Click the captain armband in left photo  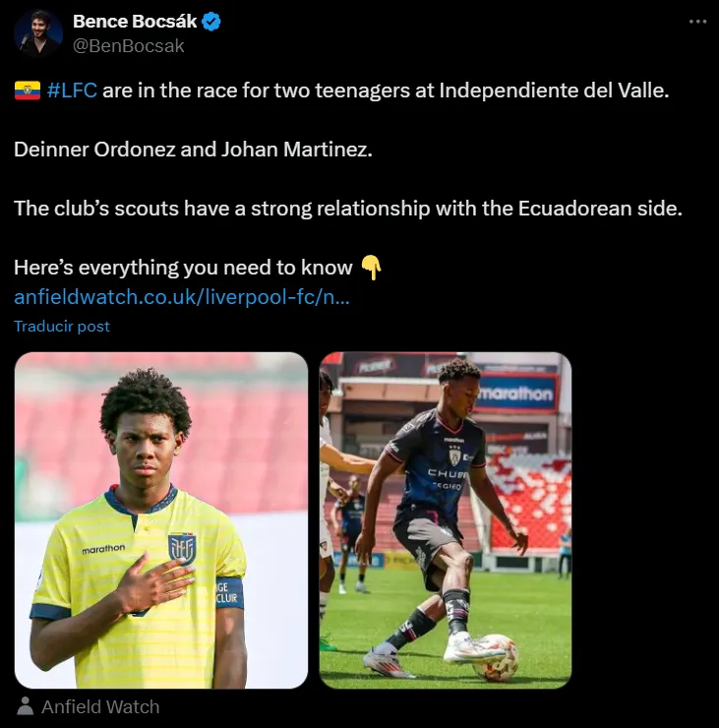coord(229,592)
